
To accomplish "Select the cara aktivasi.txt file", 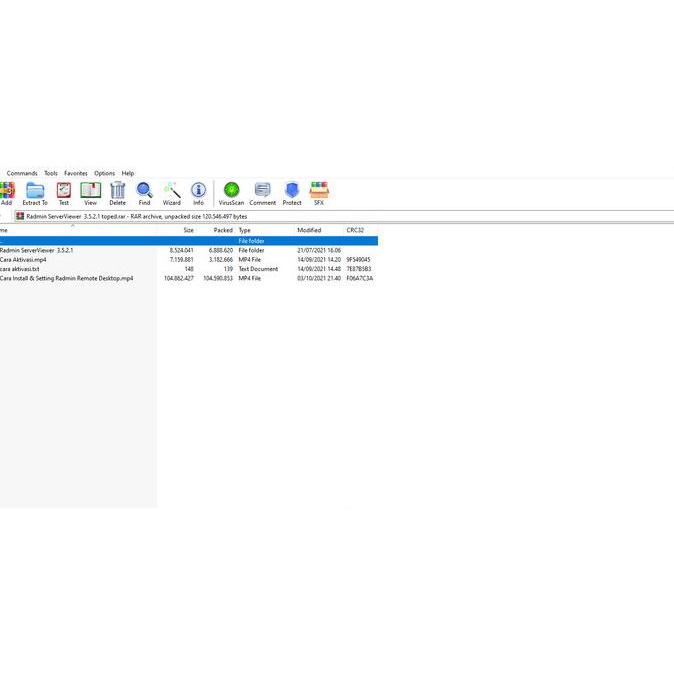I will pyautogui.click(x=19, y=269).
